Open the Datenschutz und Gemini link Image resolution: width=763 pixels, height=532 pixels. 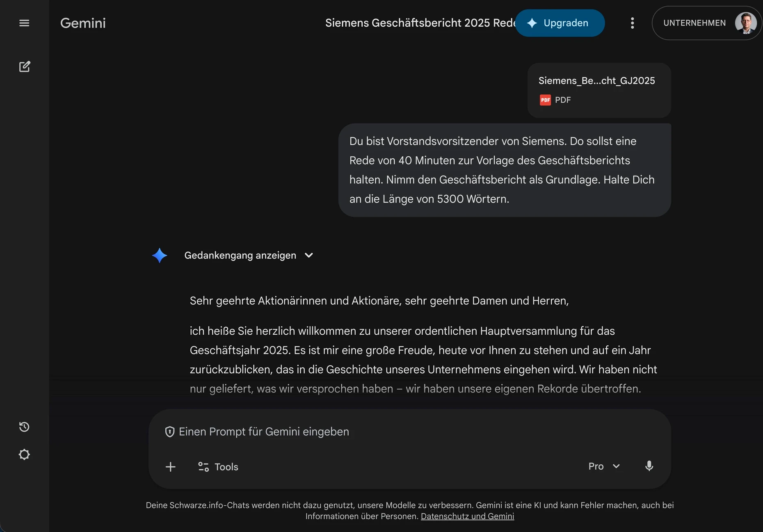(467, 516)
